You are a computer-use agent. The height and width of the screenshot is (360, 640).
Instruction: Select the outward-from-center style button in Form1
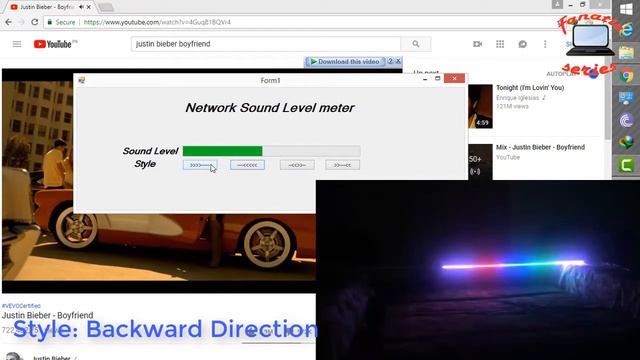click(x=297, y=165)
